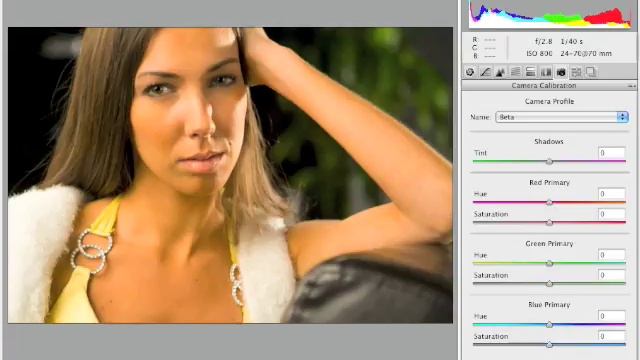Click the Red Primary Hue slider handle
Screen dimensions: 640x360
click(x=549, y=202)
